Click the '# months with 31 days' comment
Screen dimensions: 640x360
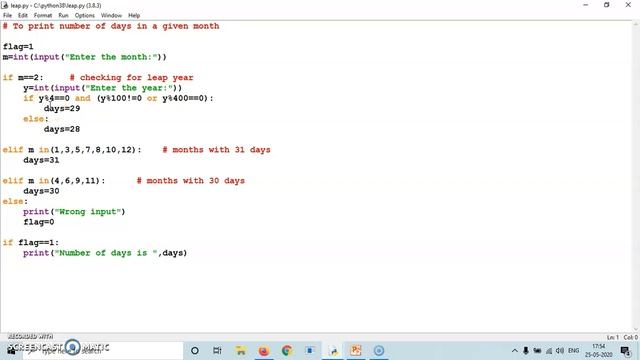click(216, 150)
